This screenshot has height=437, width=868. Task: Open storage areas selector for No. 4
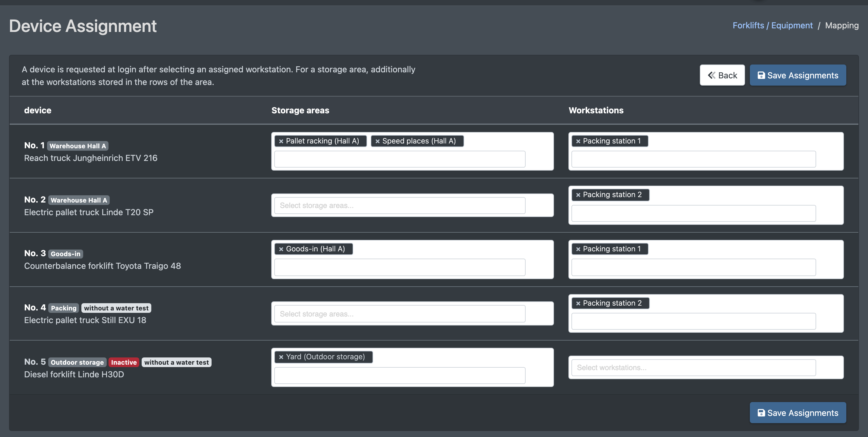400,314
